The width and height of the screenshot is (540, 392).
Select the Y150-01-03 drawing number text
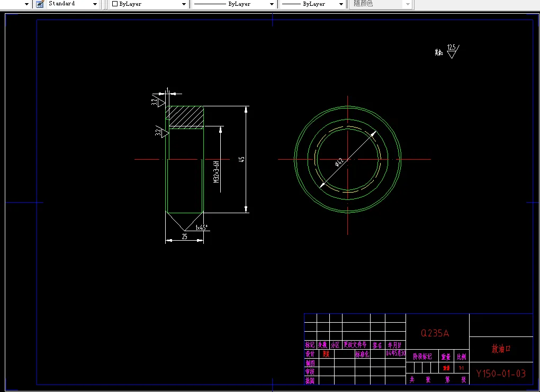pyautogui.click(x=501, y=373)
